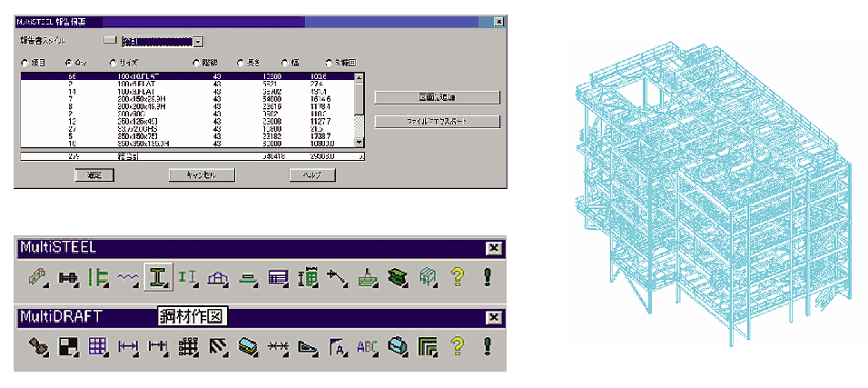Click the cyan 3D steel structure wireframe model

click(x=712, y=193)
